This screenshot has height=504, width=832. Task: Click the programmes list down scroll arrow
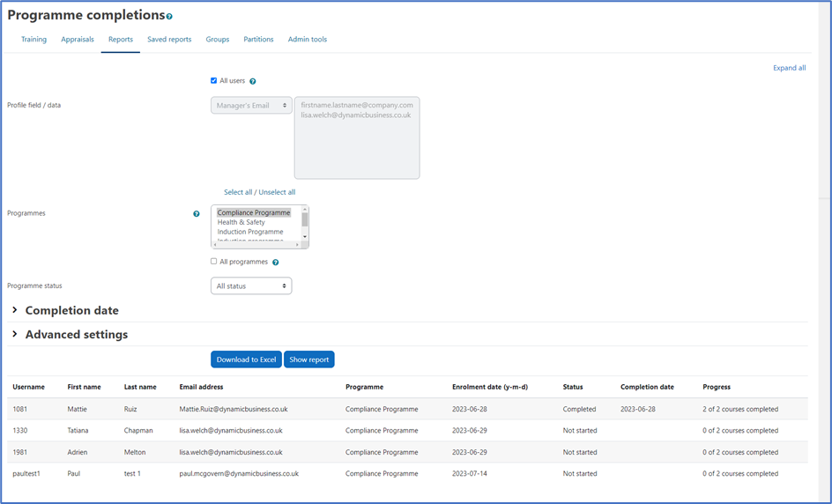click(305, 237)
